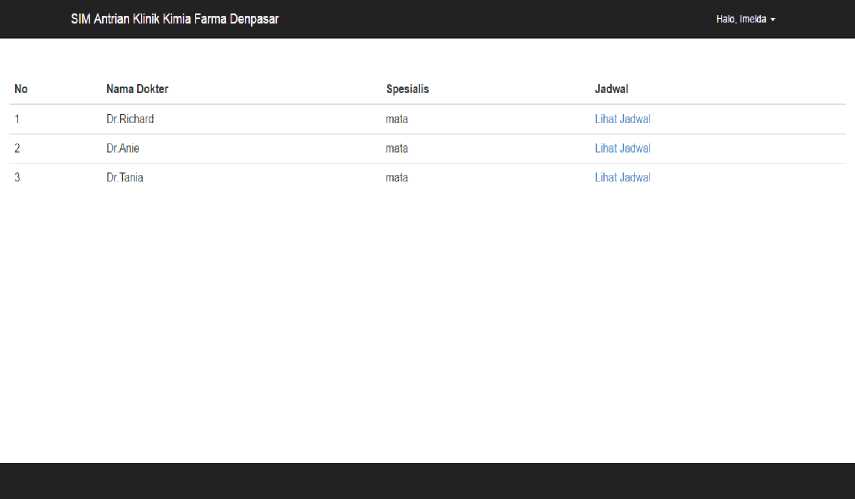Select the Dr.Richard name cell
This screenshot has height=499, width=855.
(130, 119)
